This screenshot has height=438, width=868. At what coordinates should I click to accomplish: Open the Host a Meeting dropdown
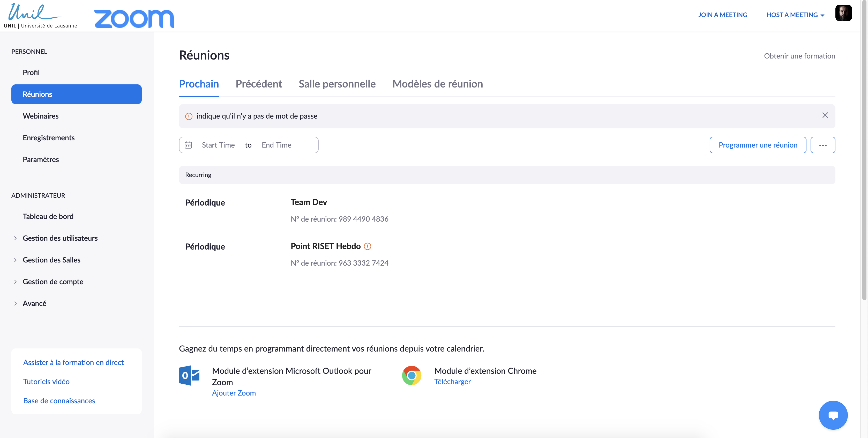point(795,15)
